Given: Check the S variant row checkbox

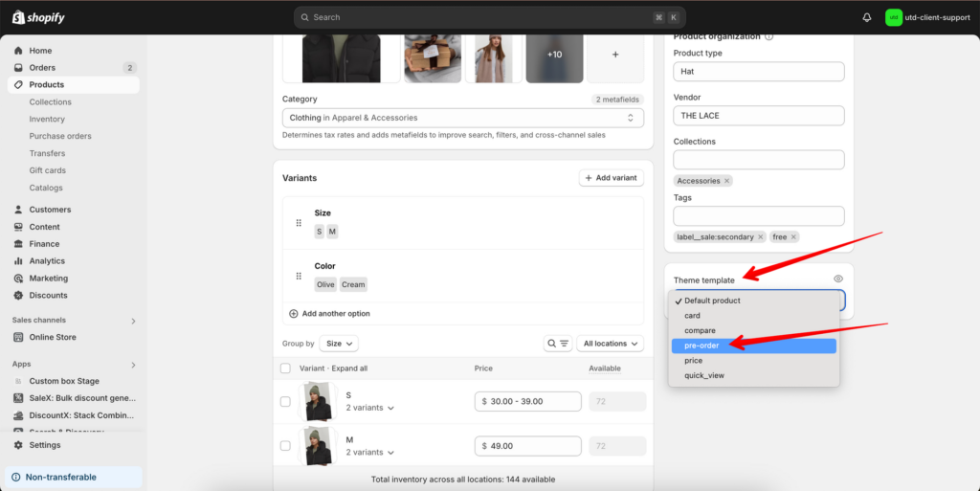Looking at the screenshot, I should click(285, 402).
